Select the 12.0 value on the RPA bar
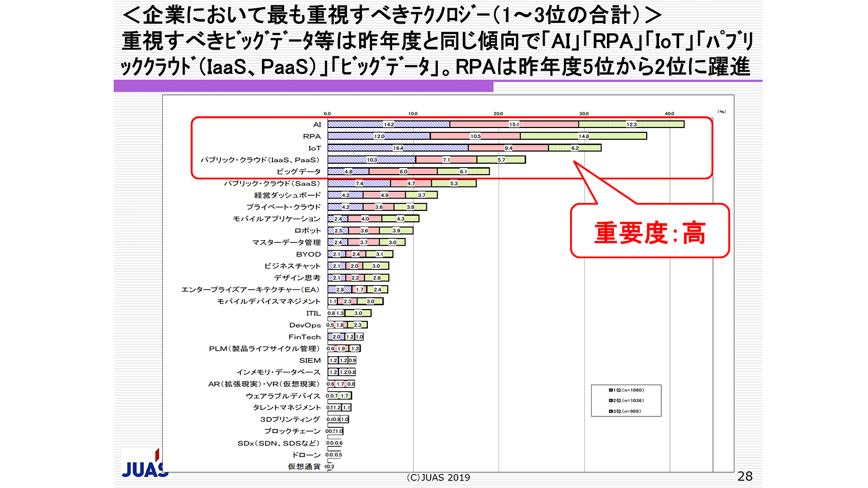 click(379, 137)
